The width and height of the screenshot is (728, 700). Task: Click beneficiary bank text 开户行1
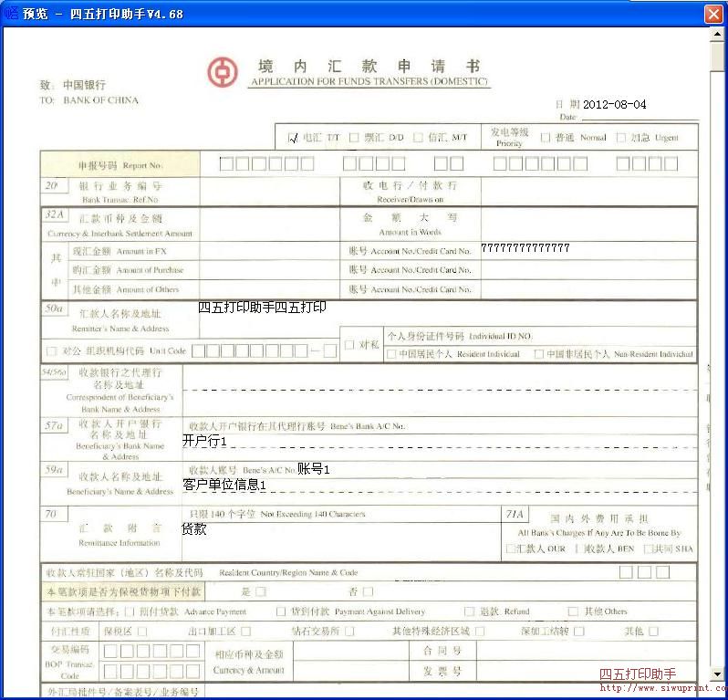click(x=204, y=440)
